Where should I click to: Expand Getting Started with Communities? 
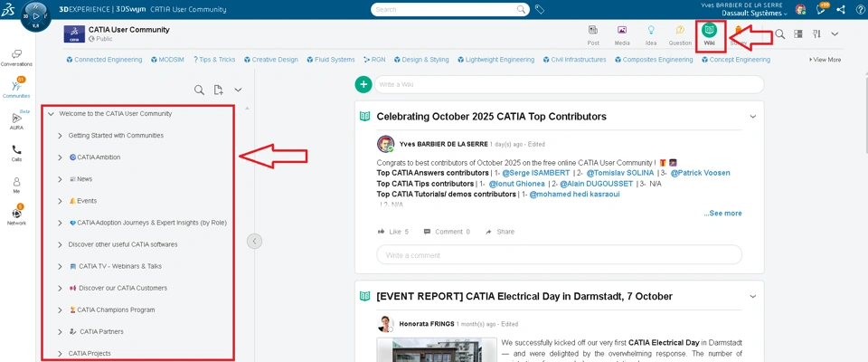[x=60, y=135]
